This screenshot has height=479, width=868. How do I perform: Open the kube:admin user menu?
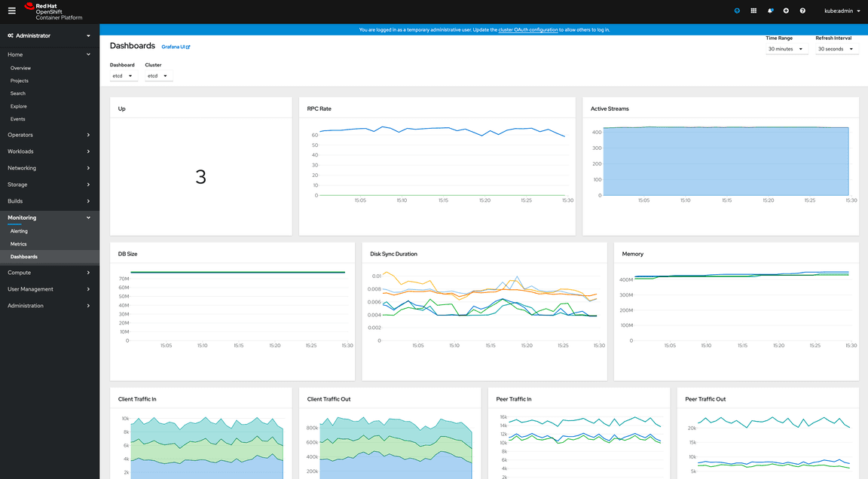click(x=842, y=11)
